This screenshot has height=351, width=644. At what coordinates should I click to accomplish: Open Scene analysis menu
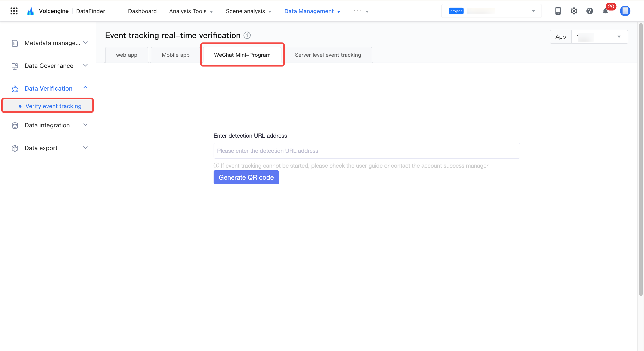(x=248, y=11)
